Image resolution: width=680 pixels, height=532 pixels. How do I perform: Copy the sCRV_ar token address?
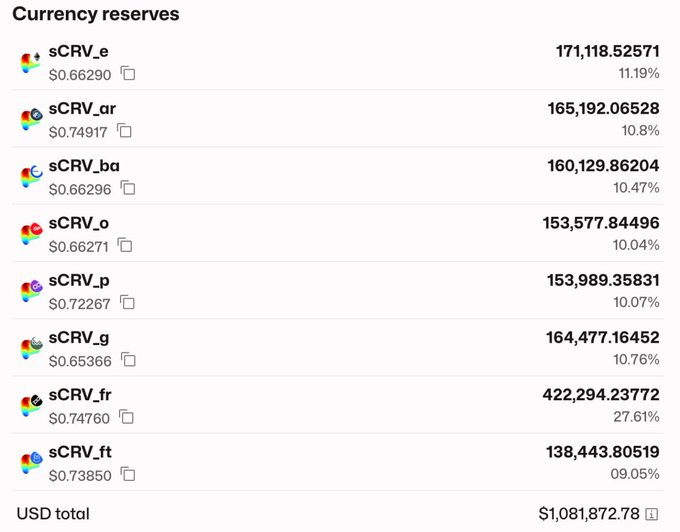click(124, 131)
